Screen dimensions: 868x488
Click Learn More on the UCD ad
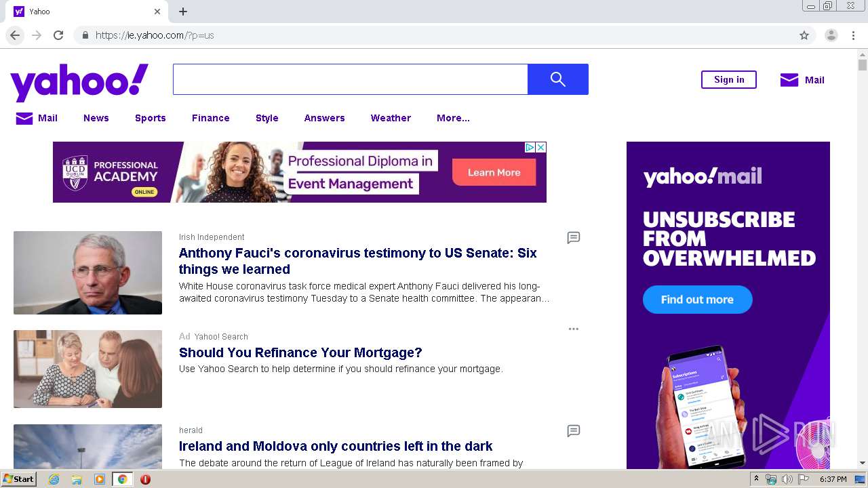click(494, 172)
